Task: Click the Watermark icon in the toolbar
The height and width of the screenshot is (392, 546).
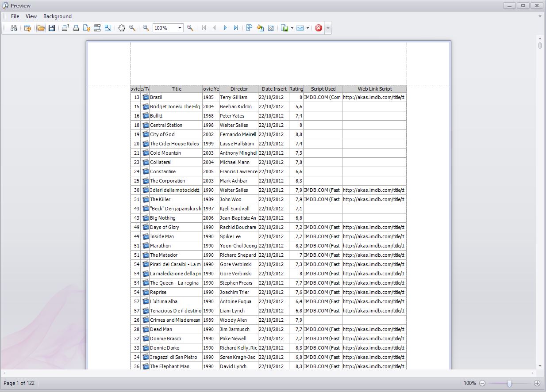Action: tap(271, 28)
